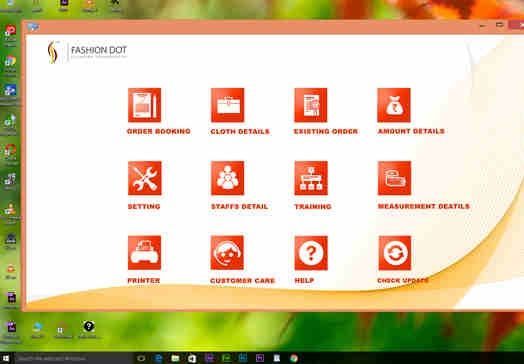Click the TRAINING label text
The width and height of the screenshot is (524, 364).
313,207
